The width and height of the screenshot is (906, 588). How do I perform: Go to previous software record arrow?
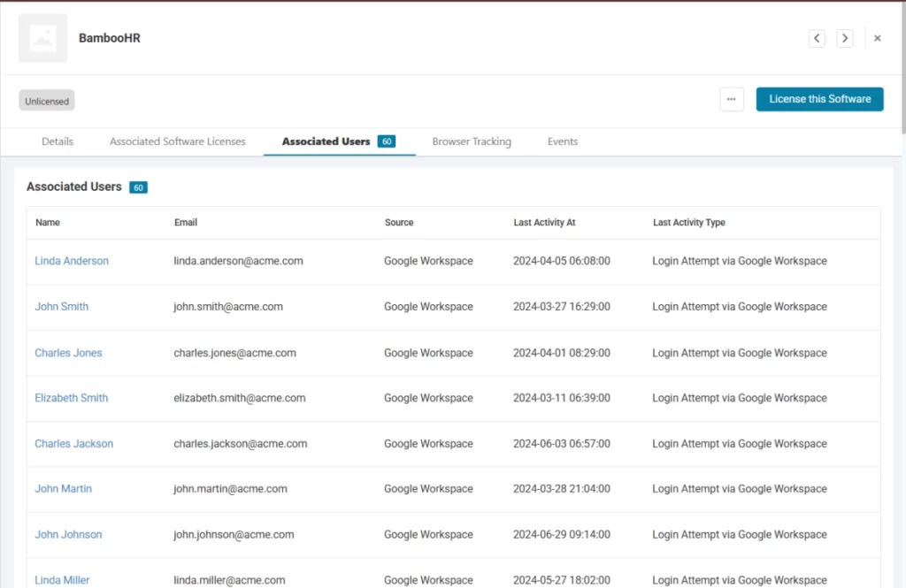point(817,38)
